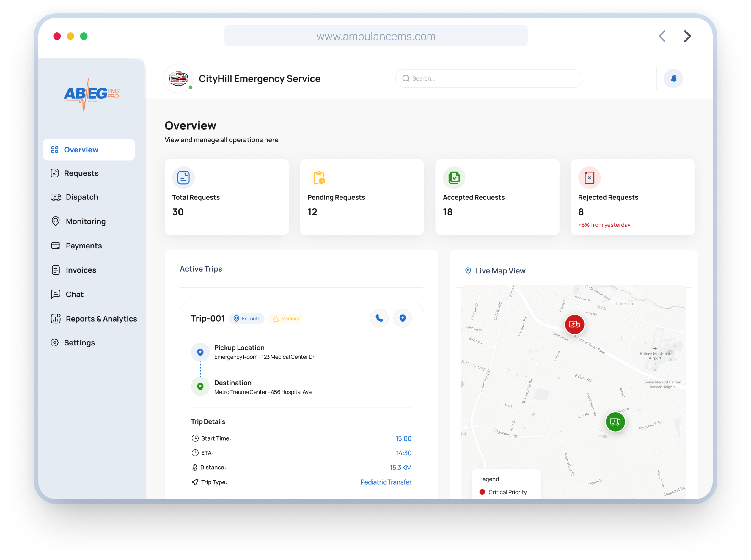Click the Search input field
Screen dimensions: 751x560
pyautogui.click(x=488, y=79)
